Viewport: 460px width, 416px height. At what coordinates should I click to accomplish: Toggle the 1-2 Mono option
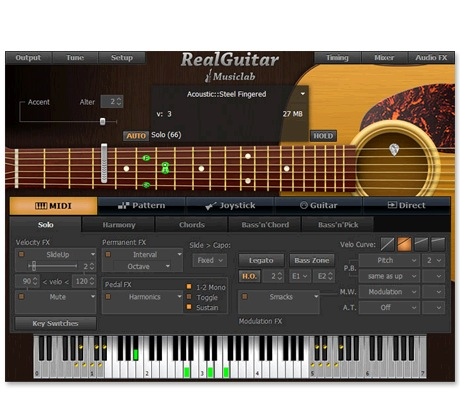(x=189, y=287)
